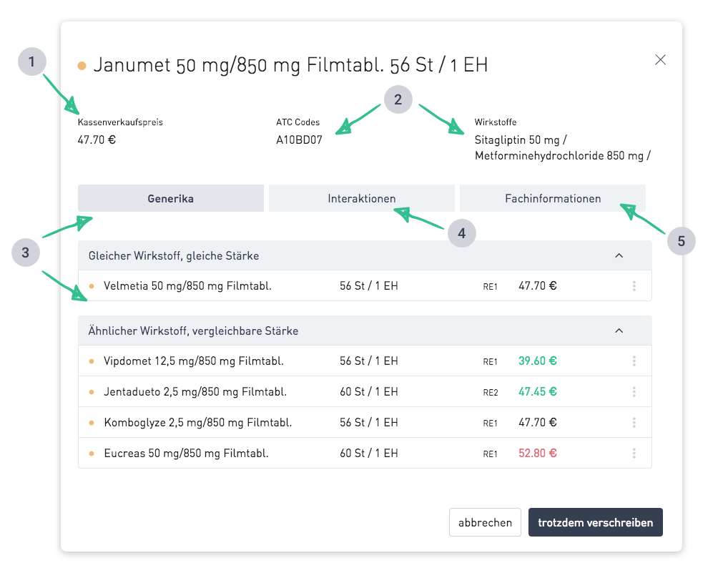The width and height of the screenshot is (728, 568).
Task: Click the 60 St / 1 EH of Eucreas
Action: pyautogui.click(x=368, y=453)
